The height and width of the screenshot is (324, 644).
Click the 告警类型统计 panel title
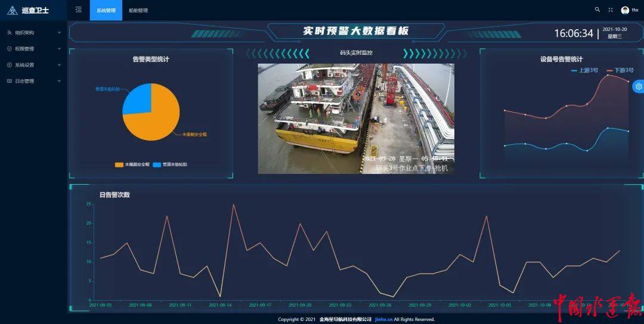(x=151, y=59)
